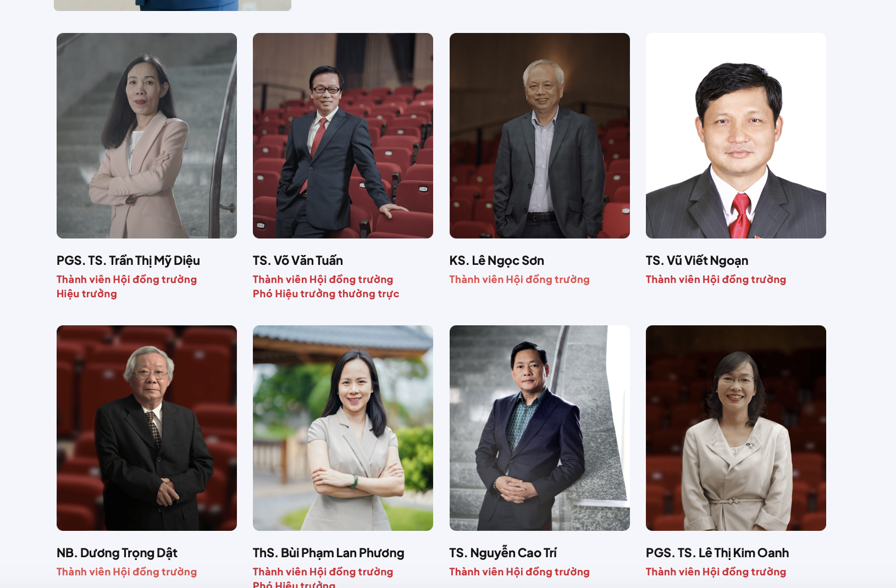Click the name PGS. TS. Trần Thị Mỹ Diệu

pos(128,260)
